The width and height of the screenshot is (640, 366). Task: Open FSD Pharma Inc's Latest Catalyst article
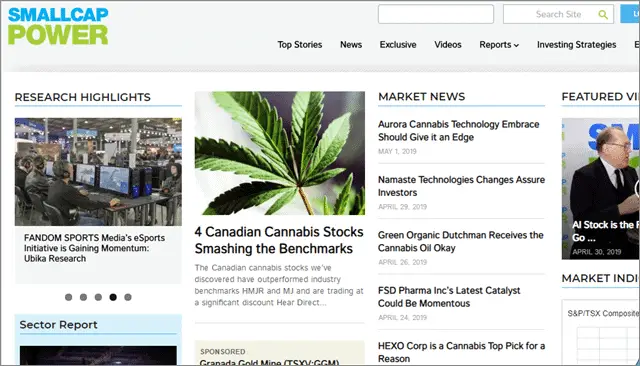click(x=449, y=297)
